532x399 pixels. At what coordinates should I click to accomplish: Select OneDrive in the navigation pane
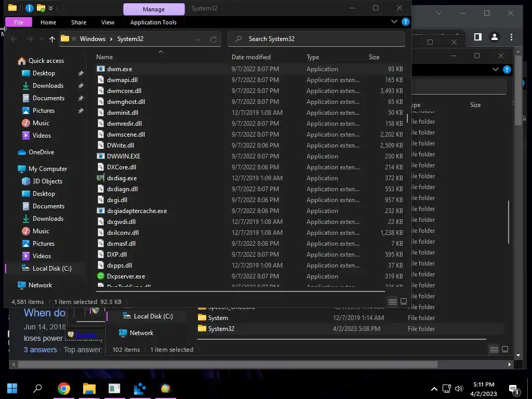[41, 152]
